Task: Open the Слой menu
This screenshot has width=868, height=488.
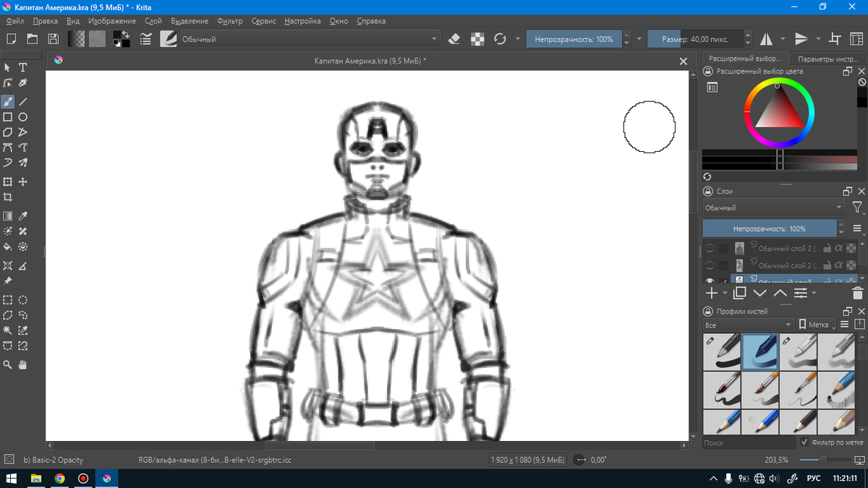Action: coord(153,21)
